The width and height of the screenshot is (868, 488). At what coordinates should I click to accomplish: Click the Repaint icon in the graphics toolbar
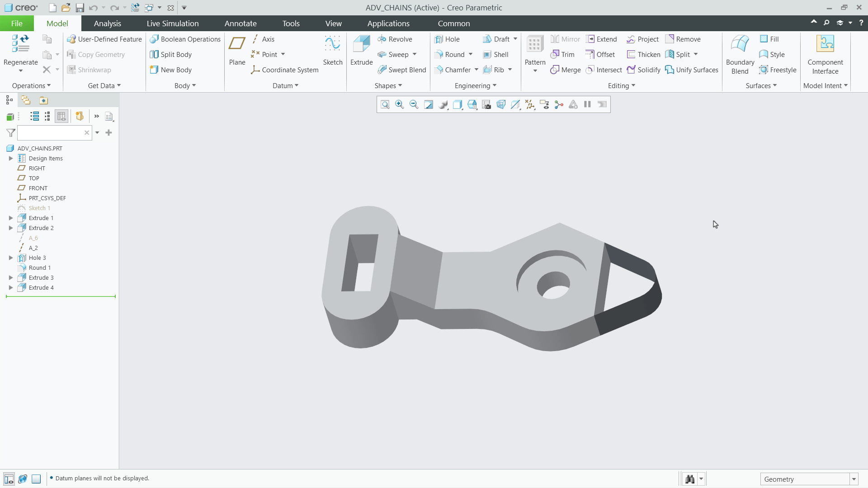(428, 104)
